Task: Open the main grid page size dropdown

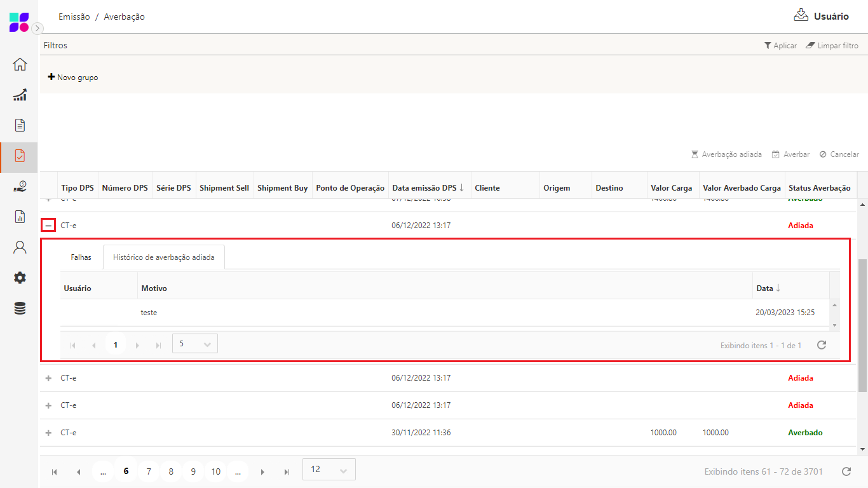Action: (x=329, y=470)
